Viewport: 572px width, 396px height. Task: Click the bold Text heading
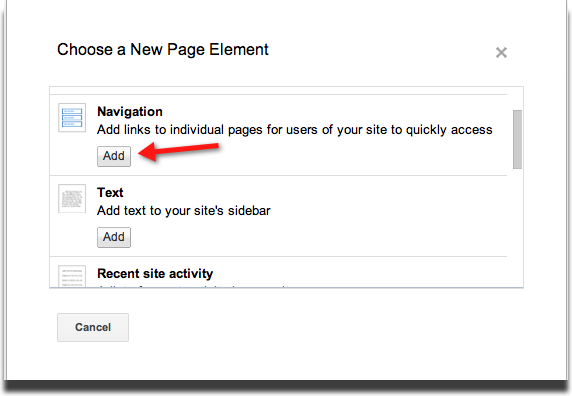(x=110, y=193)
